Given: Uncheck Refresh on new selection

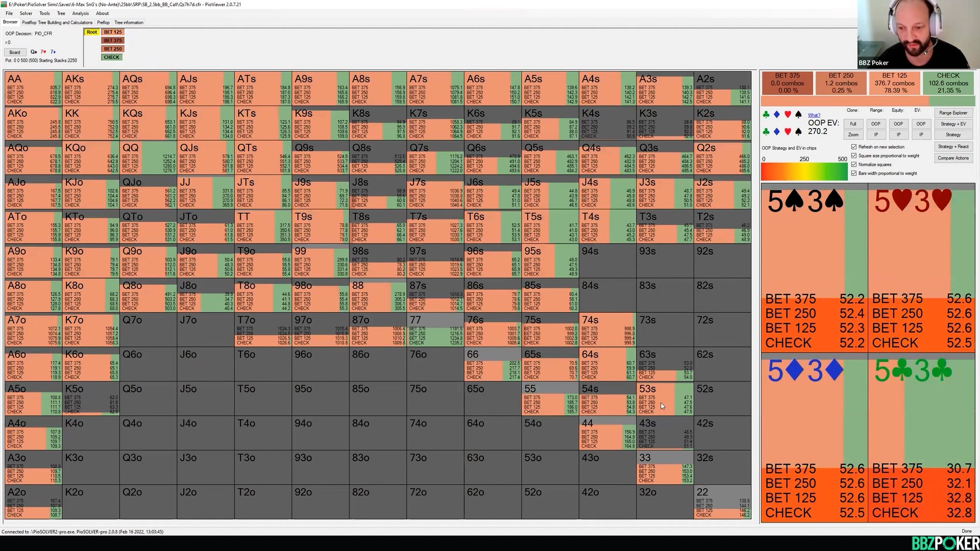Looking at the screenshot, I should [854, 147].
